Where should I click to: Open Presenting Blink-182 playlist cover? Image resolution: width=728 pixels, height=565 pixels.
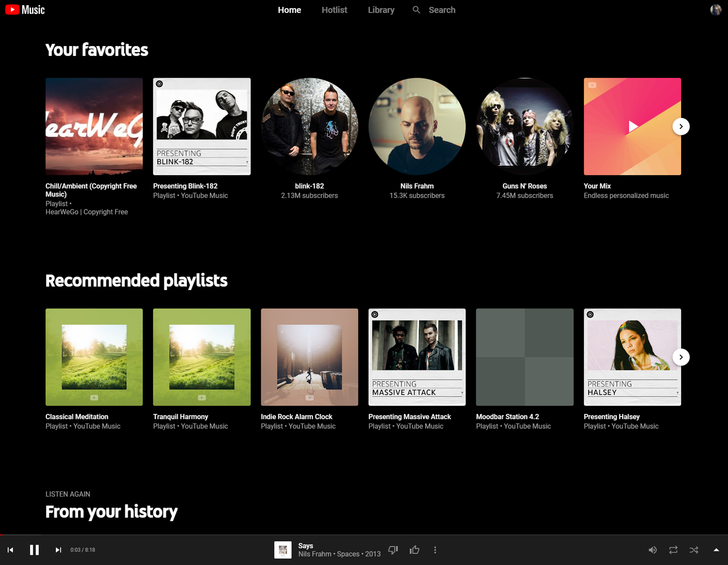202,127
